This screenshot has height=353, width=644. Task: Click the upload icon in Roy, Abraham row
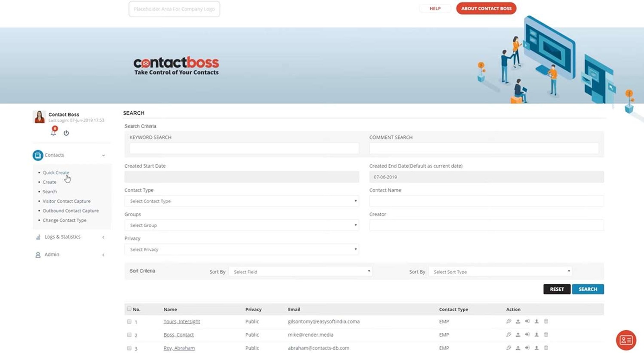[x=518, y=348]
